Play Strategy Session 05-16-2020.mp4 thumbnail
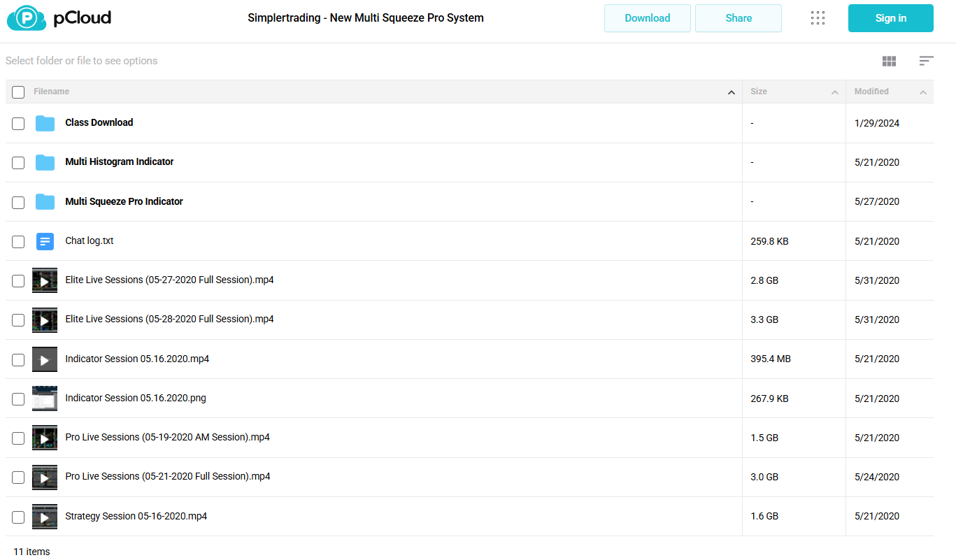This screenshot has height=560, width=956. 45,517
